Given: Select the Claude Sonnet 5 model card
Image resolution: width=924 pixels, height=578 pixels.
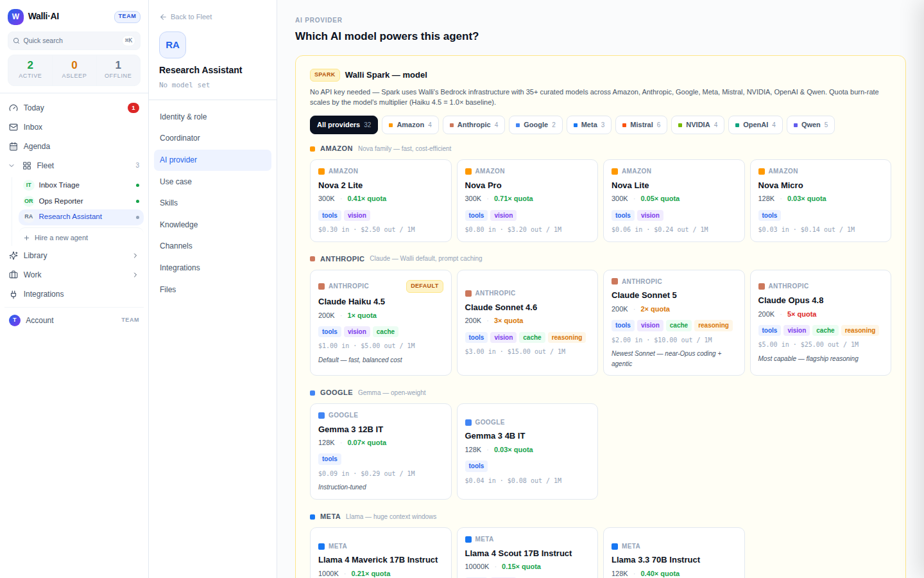Looking at the screenshot, I should tap(674, 323).
